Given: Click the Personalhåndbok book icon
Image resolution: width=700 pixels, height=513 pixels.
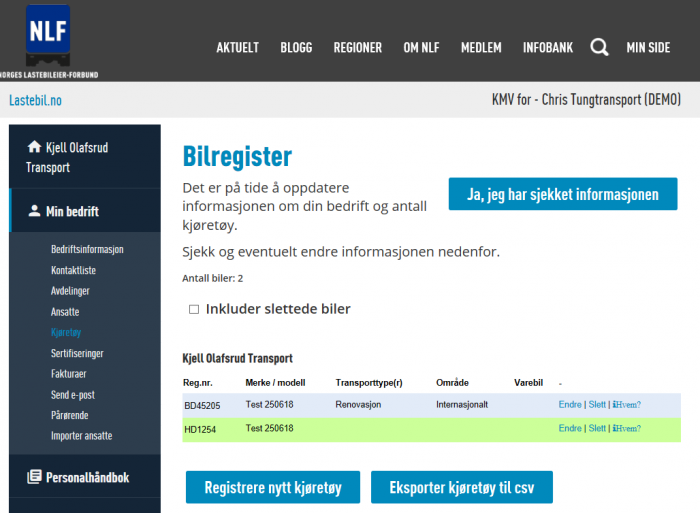Looking at the screenshot, I should (x=35, y=477).
